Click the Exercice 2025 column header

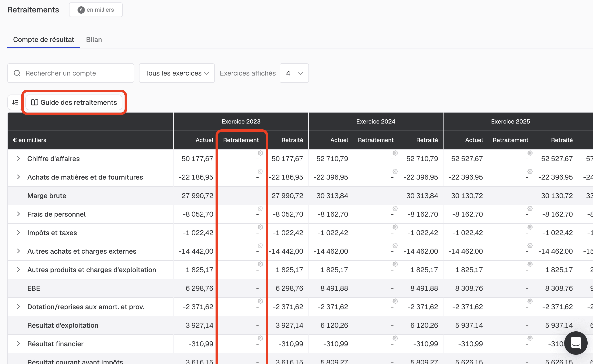tap(511, 121)
